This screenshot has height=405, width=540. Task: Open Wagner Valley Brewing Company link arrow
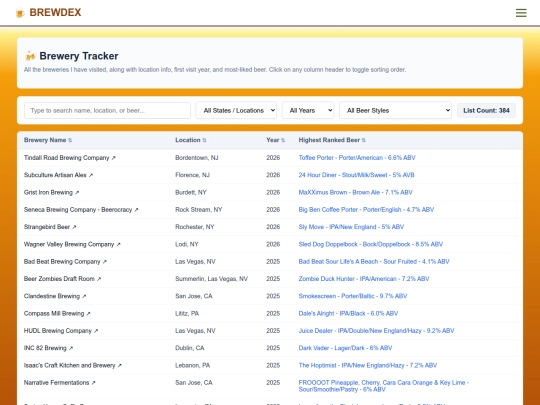(118, 245)
